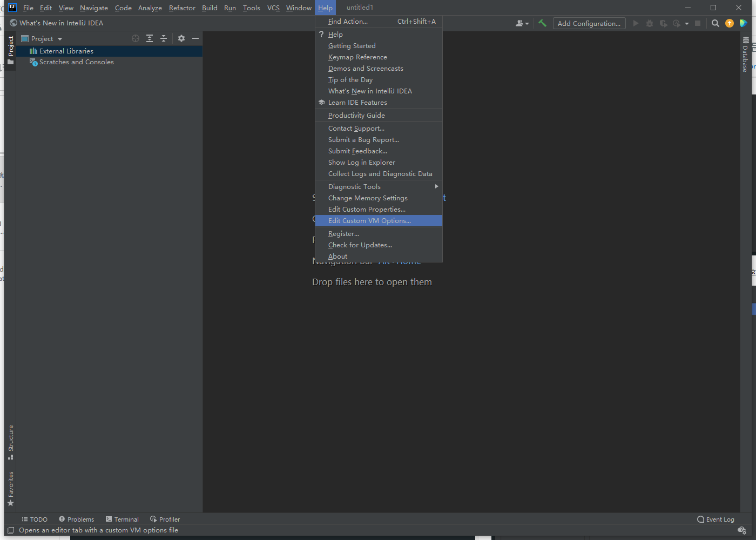Click Collapse All icon in Project panel

pos(164,38)
